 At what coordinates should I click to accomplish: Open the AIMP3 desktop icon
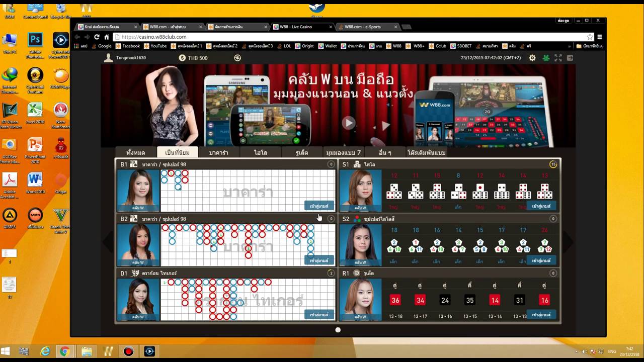coord(10,218)
